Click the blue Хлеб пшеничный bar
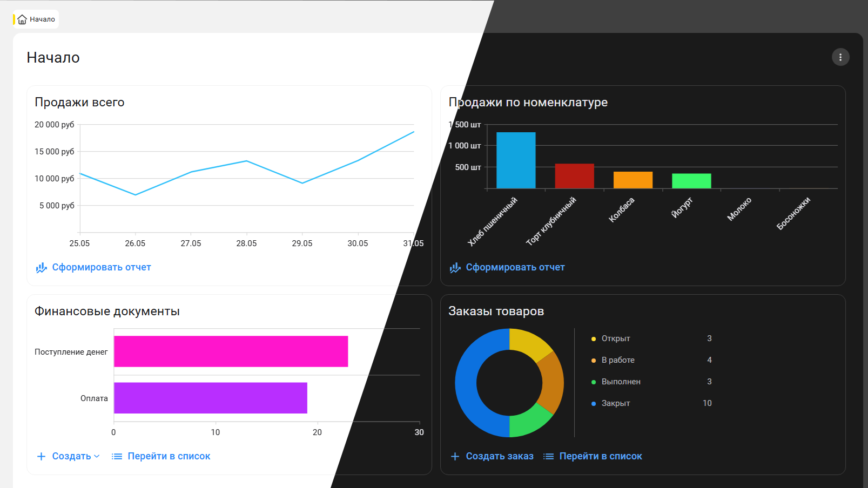 pos(516,160)
